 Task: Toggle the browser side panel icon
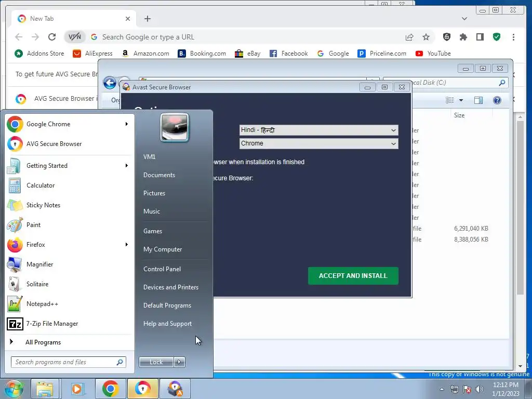tap(480, 37)
